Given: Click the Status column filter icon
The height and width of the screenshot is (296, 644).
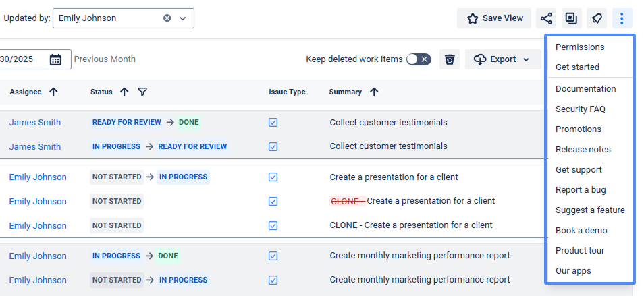Looking at the screenshot, I should point(142,92).
